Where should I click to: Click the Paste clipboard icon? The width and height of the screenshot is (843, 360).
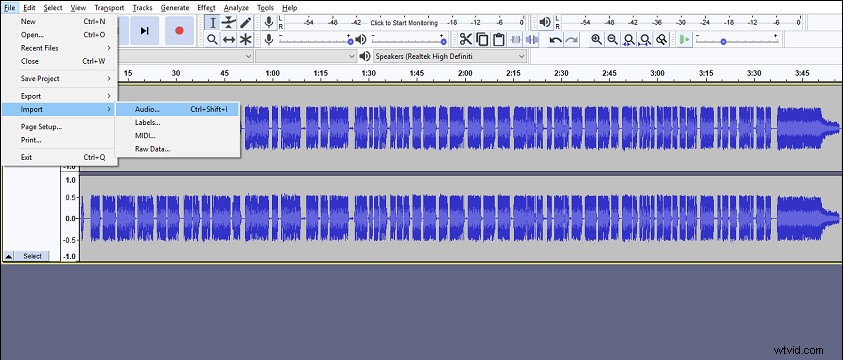[499, 39]
